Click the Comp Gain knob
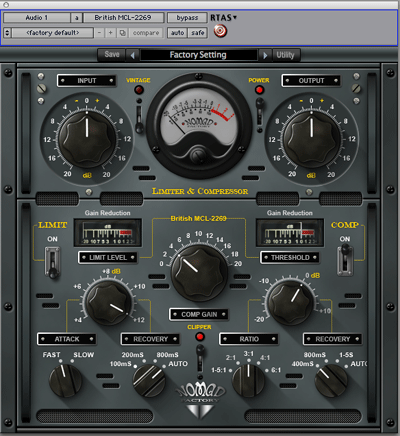The width and height of the screenshot is (400, 436). tap(199, 273)
